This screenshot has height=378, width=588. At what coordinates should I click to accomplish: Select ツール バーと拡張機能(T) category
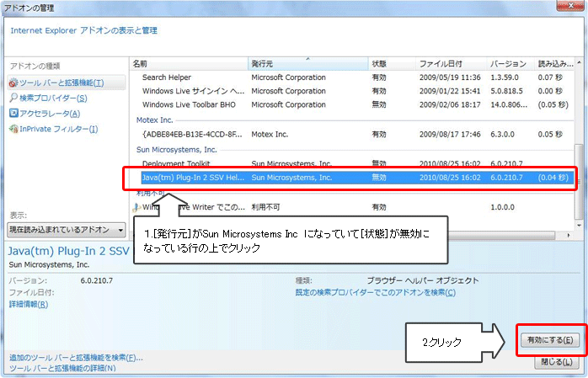pos(67,83)
